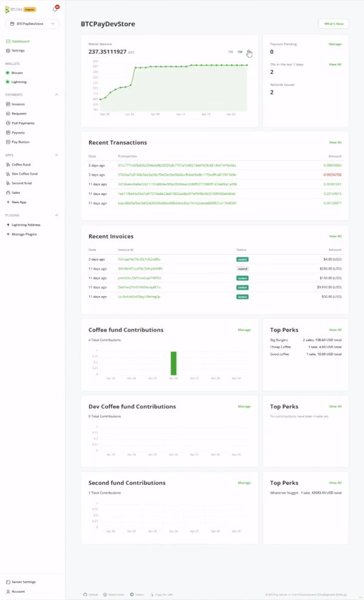Click View All in Recent Transactions

335,143
